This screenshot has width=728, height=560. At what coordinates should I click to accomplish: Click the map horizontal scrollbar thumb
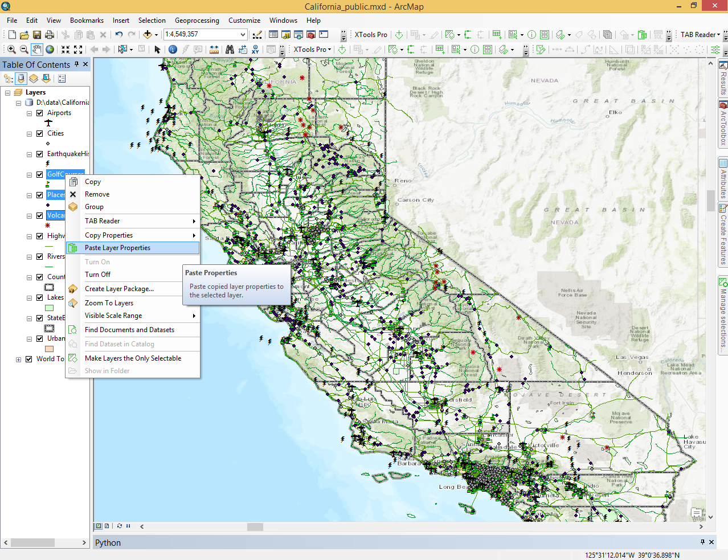[255, 527]
